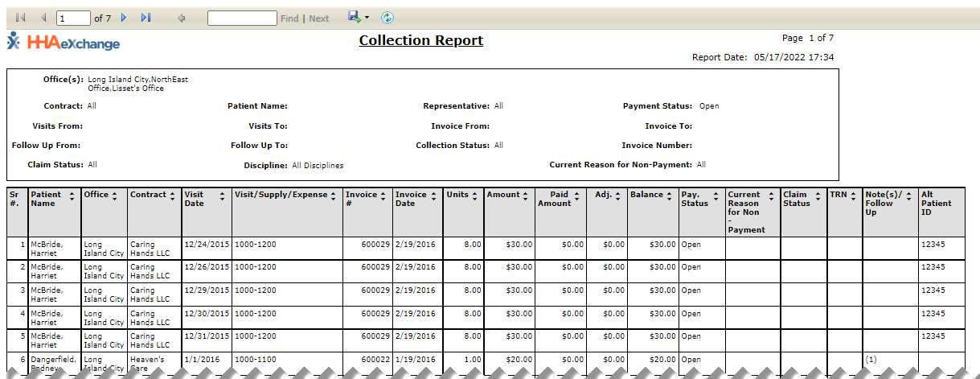
Task: Click the export save disk icon
Action: [354, 17]
